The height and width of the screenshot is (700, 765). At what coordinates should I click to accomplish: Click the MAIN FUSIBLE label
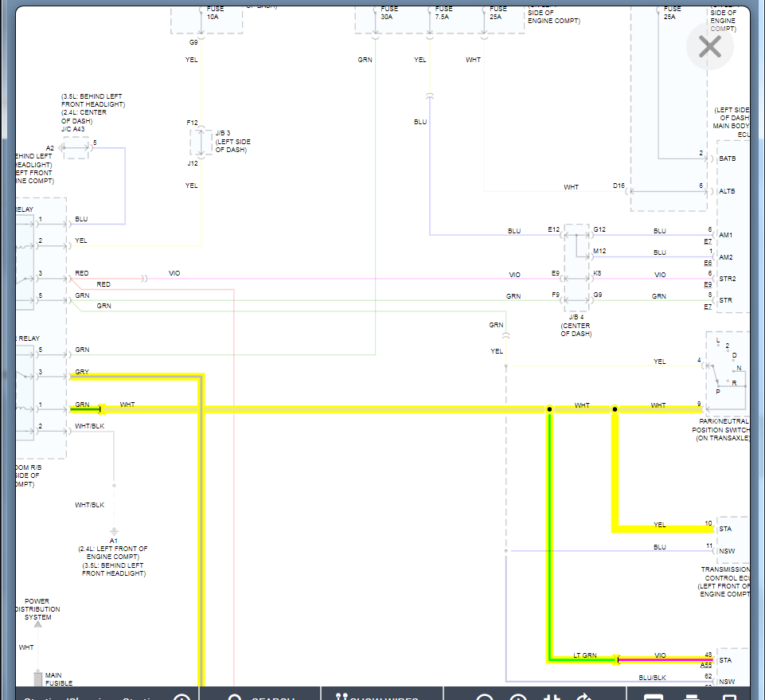[x=59, y=679]
